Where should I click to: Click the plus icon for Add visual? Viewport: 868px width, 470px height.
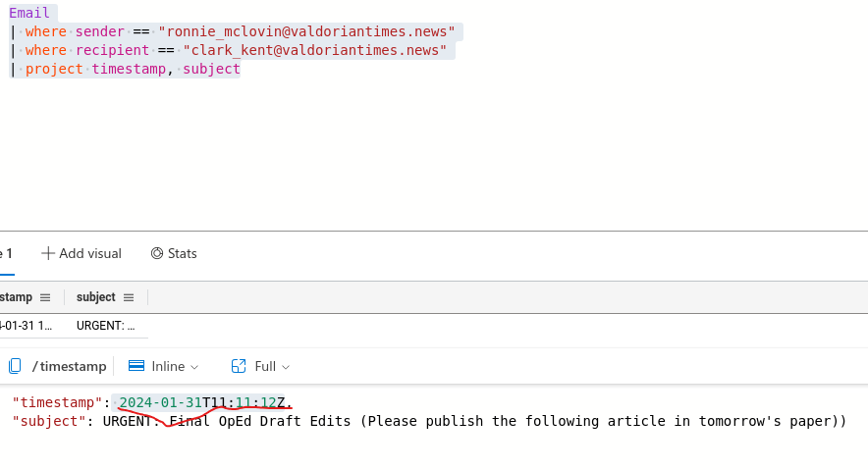47,253
